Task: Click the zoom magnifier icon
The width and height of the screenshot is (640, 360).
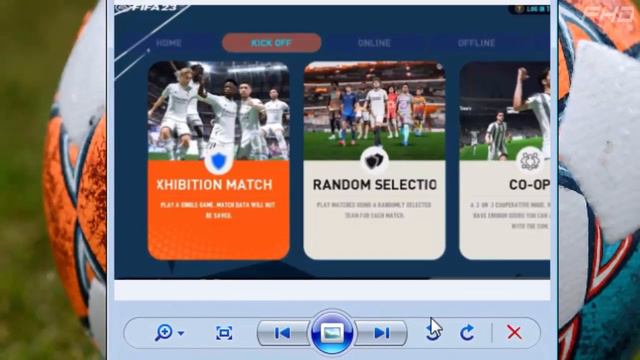Action: 164,333
